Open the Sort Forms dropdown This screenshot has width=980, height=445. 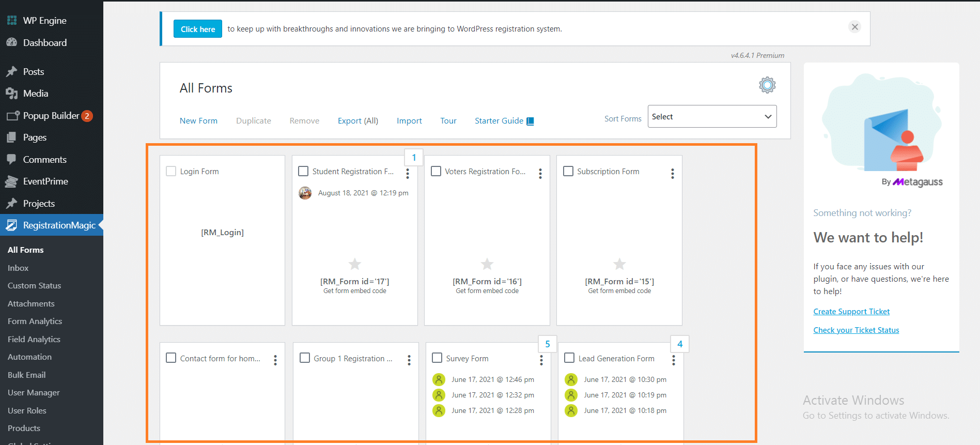(711, 117)
